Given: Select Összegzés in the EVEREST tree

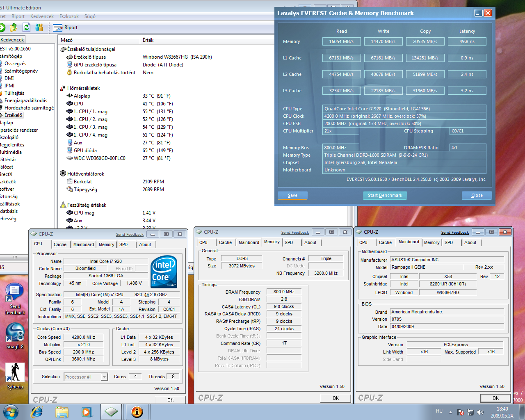Looking at the screenshot, I should [x=15, y=64].
